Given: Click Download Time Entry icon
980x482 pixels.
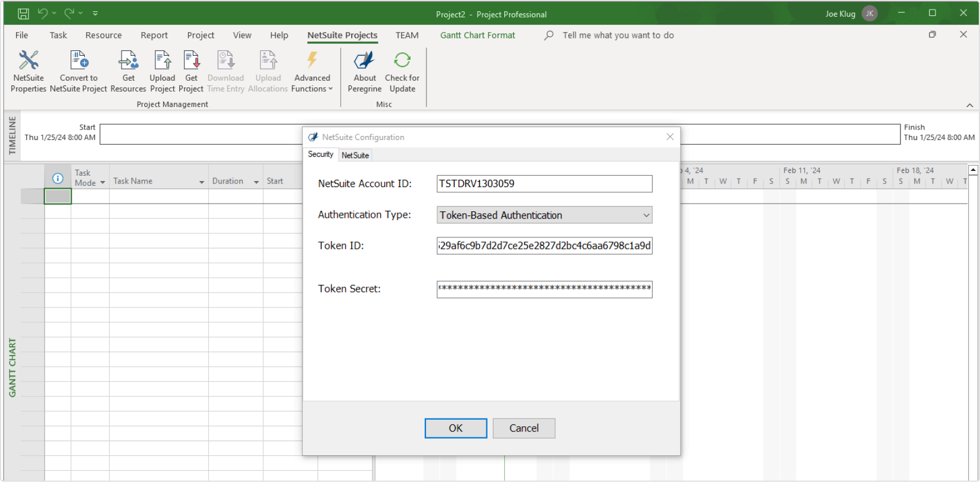Looking at the screenshot, I should [225, 71].
